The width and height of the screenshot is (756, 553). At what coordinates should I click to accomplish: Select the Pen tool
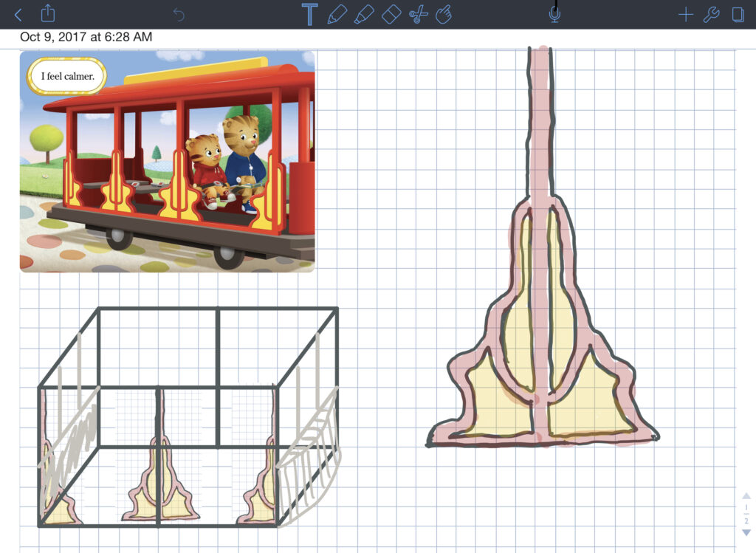pyautogui.click(x=337, y=14)
